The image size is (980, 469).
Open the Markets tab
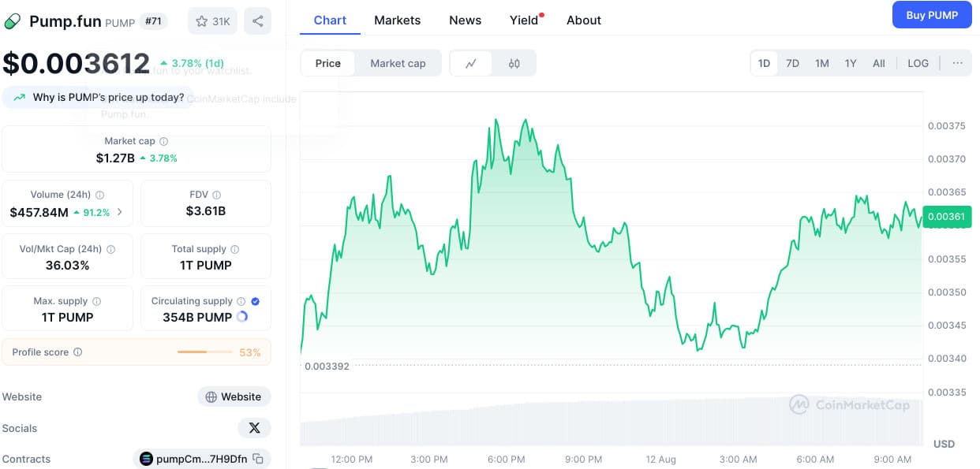[x=397, y=20]
